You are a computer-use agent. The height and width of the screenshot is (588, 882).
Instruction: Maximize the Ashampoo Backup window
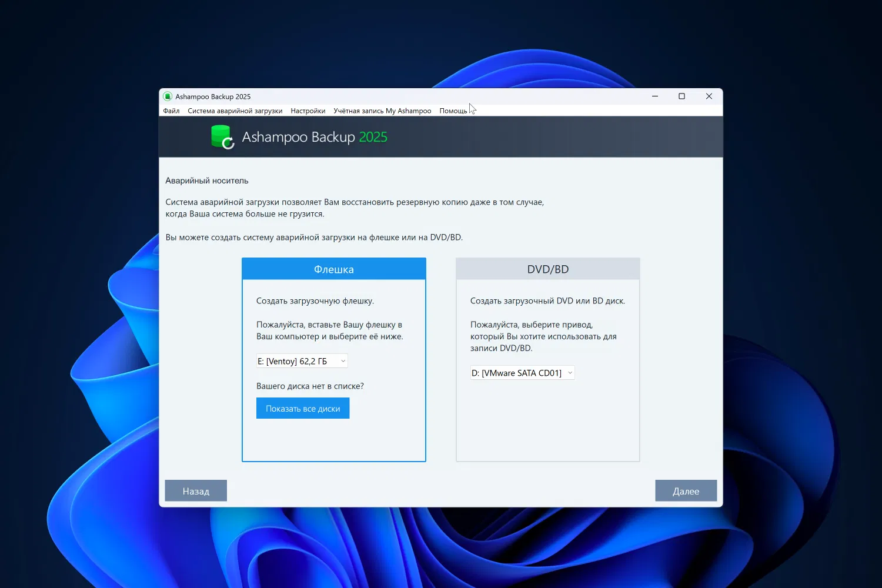682,96
